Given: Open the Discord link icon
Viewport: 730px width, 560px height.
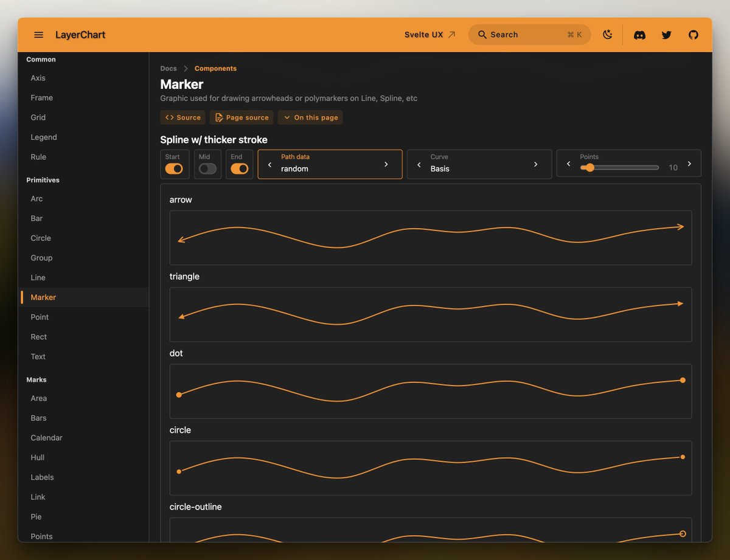Looking at the screenshot, I should click(x=639, y=35).
